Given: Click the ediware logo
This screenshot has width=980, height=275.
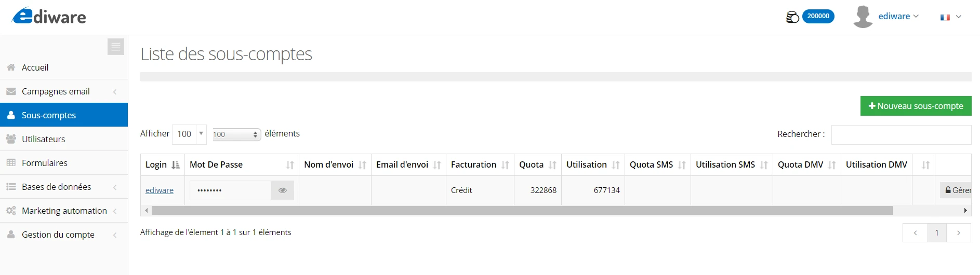Looking at the screenshot, I should click(x=49, y=16).
